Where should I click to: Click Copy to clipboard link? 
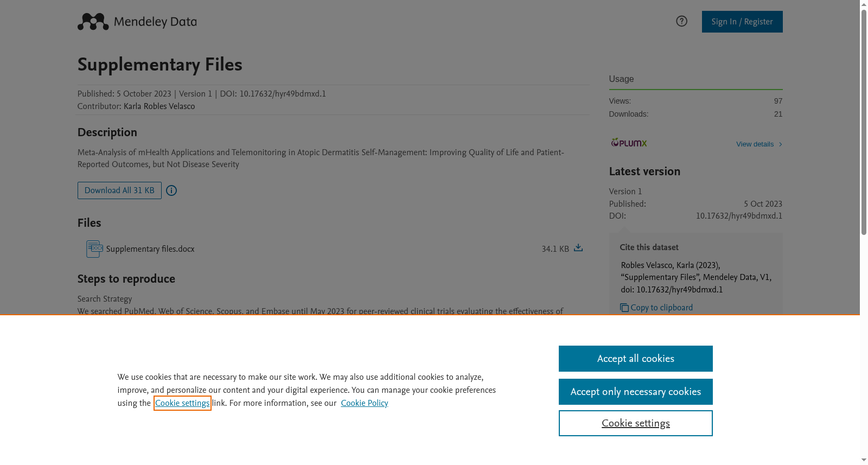point(661,308)
